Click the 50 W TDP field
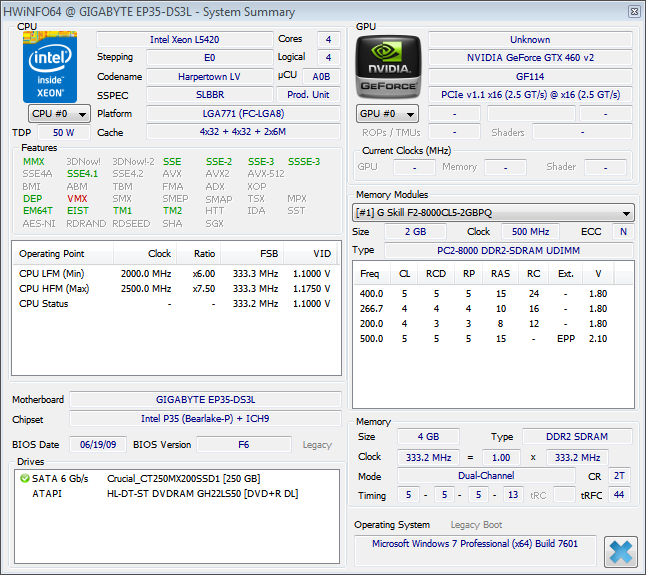Image resolution: width=646 pixels, height=575 pixels. point(63,133)
